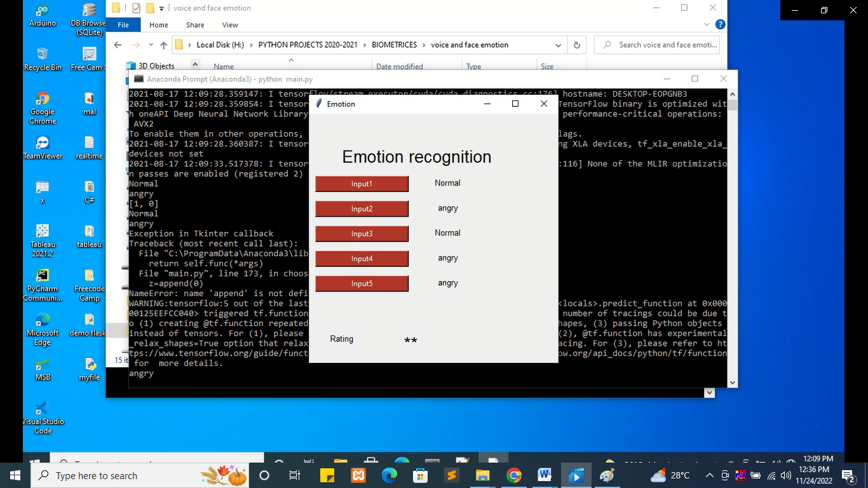Open the Arduino desktop shortcut

point(43,15)
